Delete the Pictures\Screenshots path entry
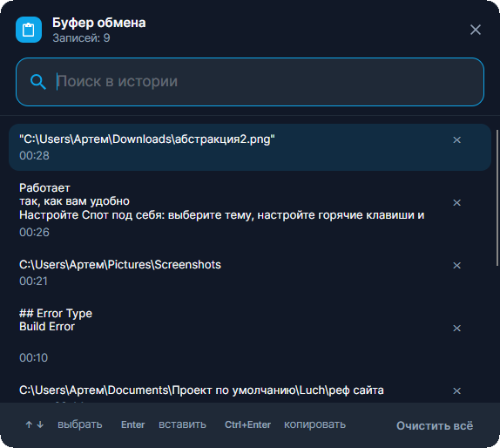The height and width of the screenshot is (448, 500). (456, 265)
